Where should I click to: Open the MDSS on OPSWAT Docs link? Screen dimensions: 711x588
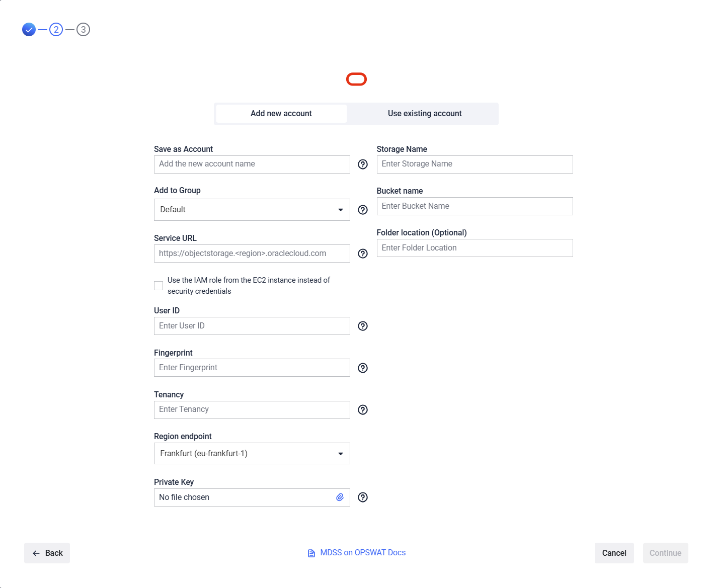coord(362,553)
